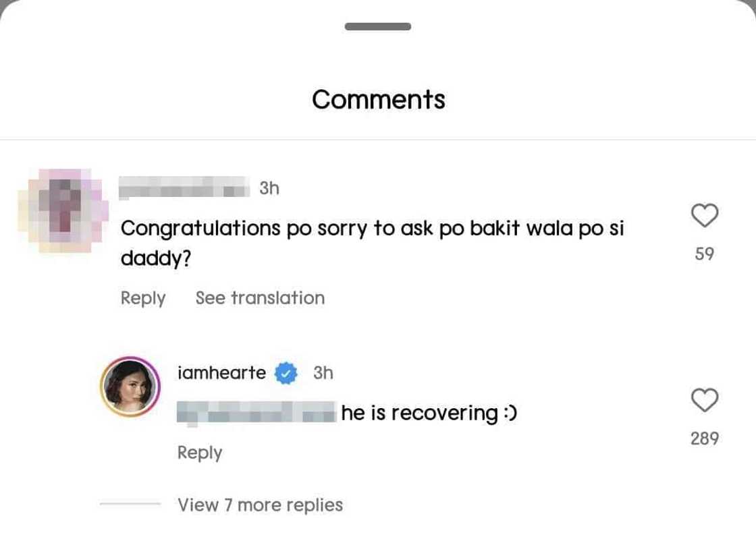Like iamhearte's reply using heart icon
Viewport: 756px width, 541px height.
pos(705,400)
